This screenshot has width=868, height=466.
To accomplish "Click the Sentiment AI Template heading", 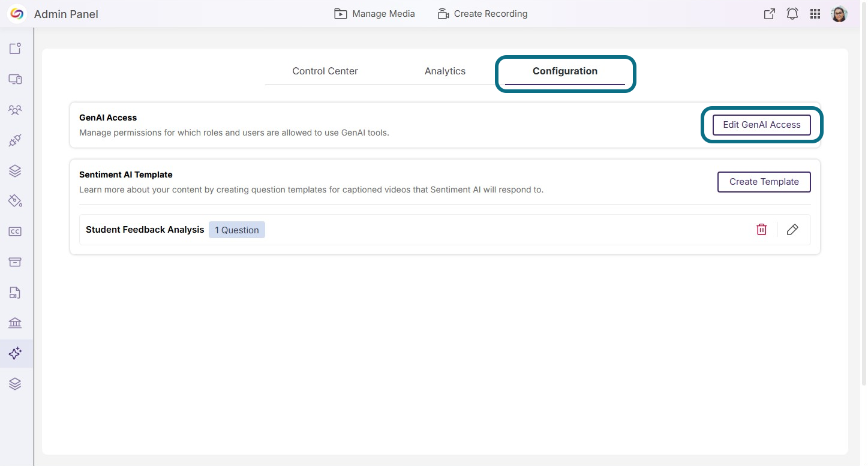I will point(126,175).
